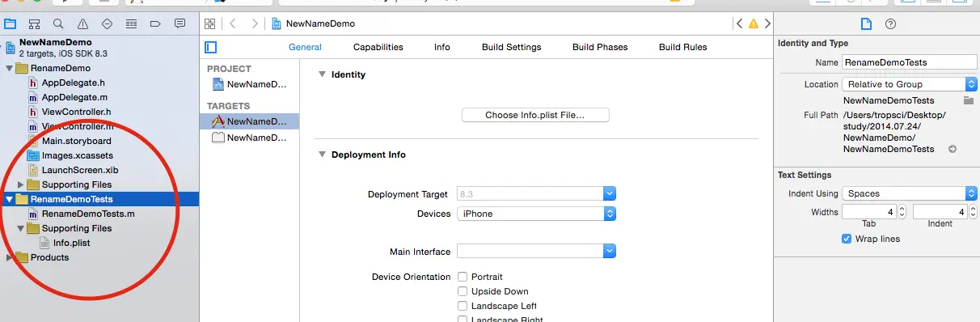The width and height of the screenshot is (980, 322).
Task: Open the Quick Help inspector icon
Action: pyautogui.click(x=891, y=23)
